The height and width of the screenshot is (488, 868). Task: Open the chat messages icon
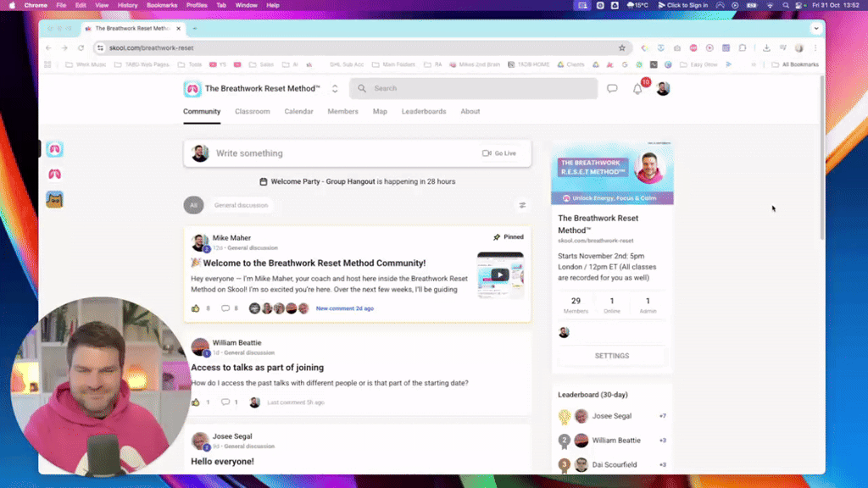pos(612,88)
